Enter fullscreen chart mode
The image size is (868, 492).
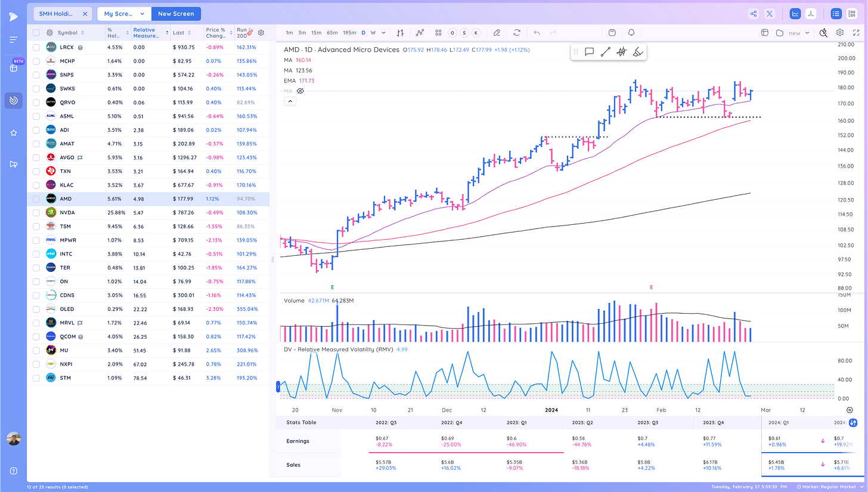click(x=855, y=33)
